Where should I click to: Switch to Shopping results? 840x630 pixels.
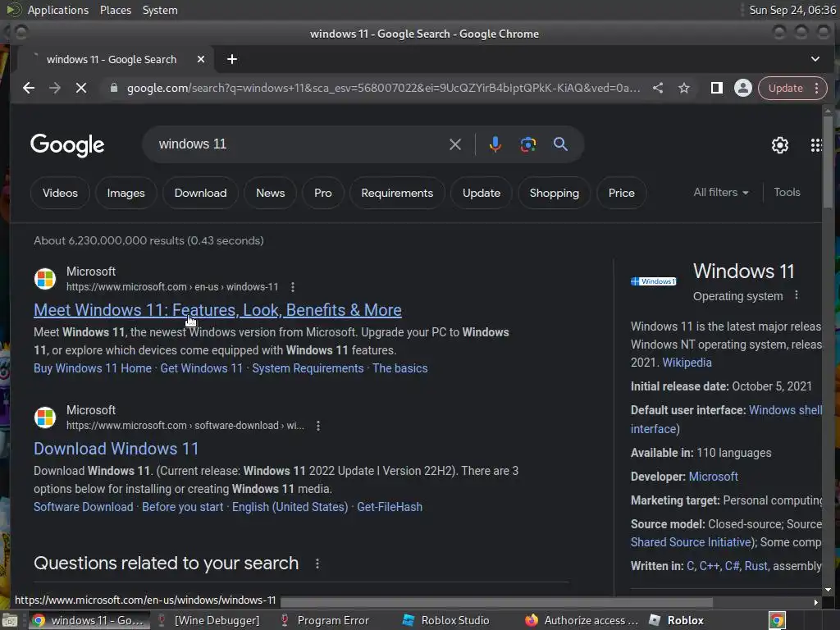(x=554, y=193)
